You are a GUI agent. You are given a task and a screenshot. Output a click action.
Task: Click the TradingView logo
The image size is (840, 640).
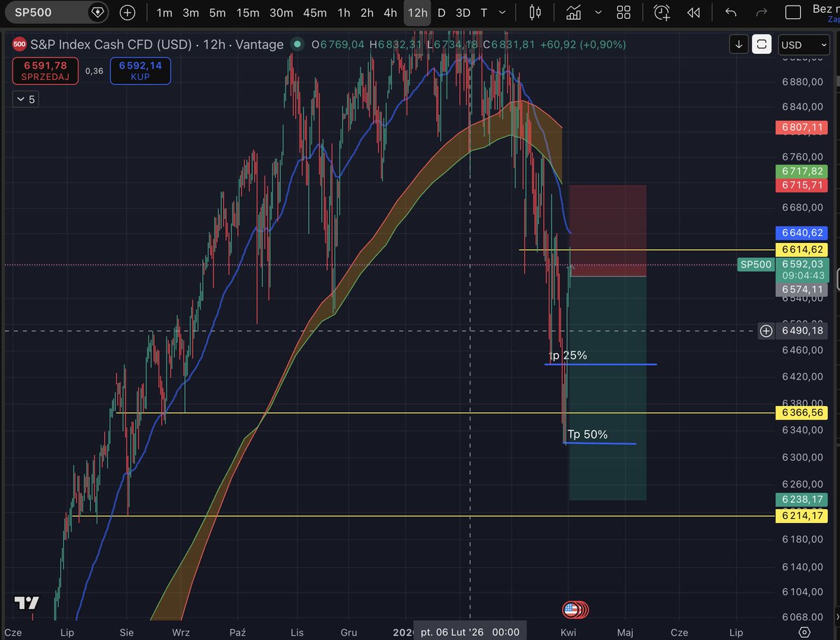27,602
